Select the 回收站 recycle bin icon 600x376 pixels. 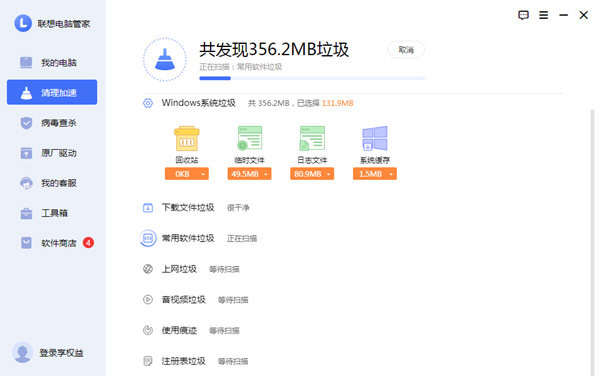[187, 138]
